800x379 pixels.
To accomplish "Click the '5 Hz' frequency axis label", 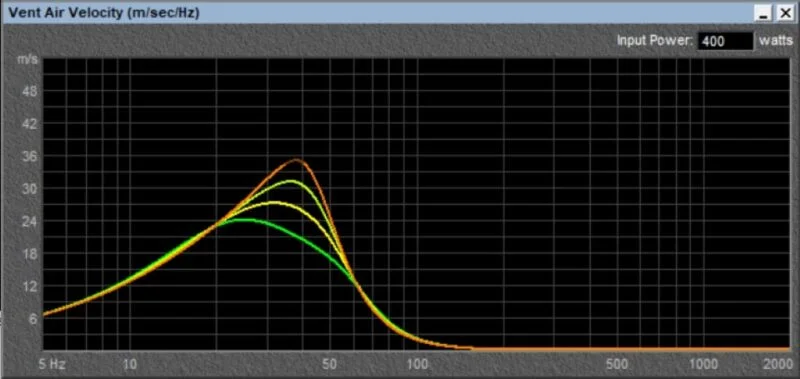I will (x=53, y=364).
